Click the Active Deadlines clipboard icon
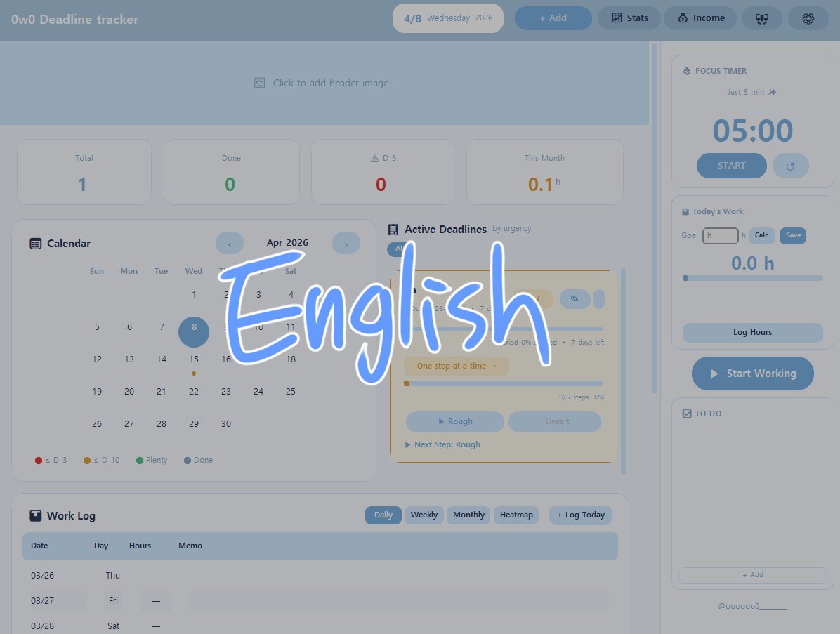Image resolution: width=840 pixels, height=634 pixels. [x=393, y=229]
